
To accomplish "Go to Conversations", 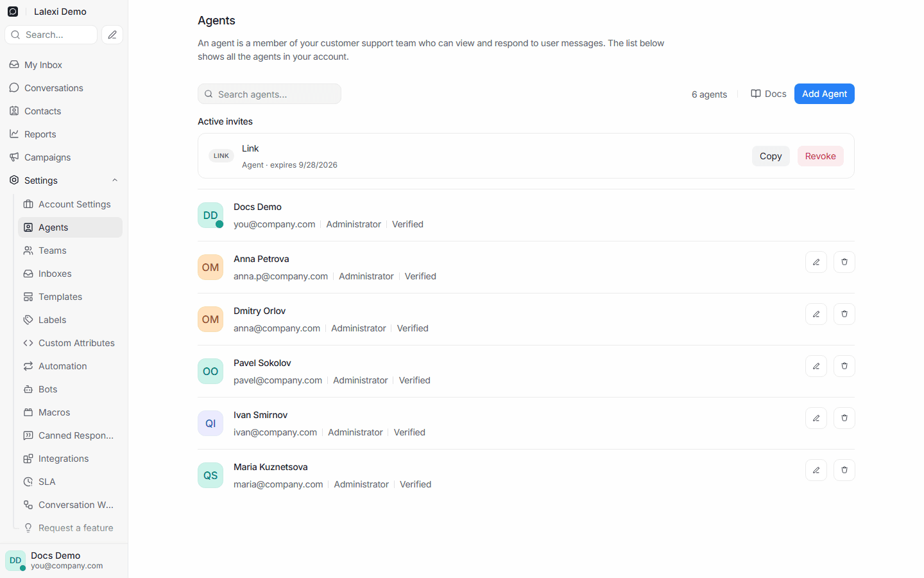I will (64, 88).
